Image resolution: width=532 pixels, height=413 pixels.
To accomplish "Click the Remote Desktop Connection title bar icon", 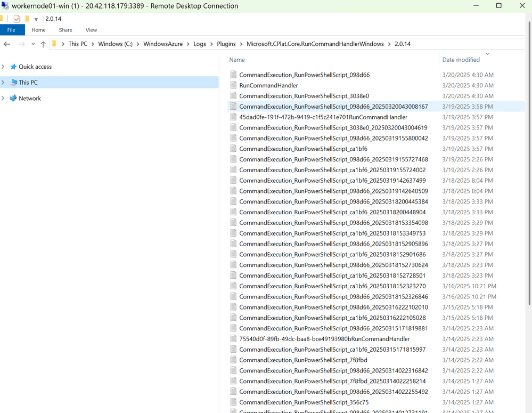I will point(5,5).
